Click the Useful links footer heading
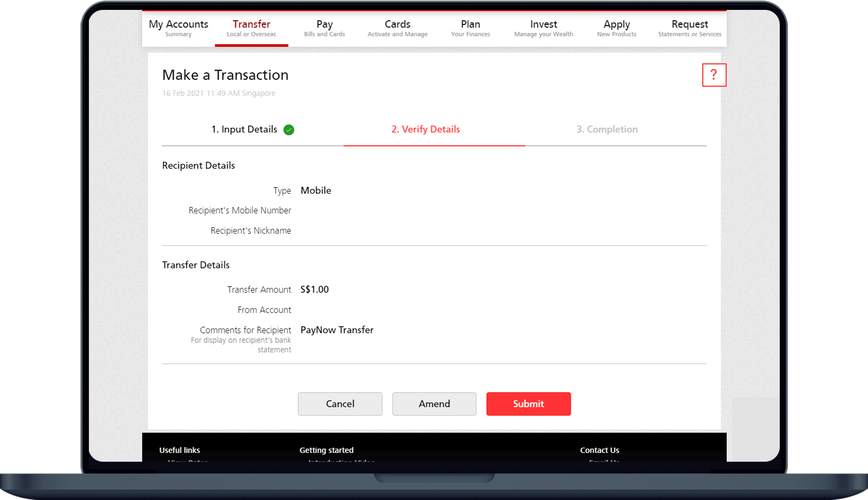The height and width of the screenshot is (500, 868). pyautogui.click(x=180, y=450)
